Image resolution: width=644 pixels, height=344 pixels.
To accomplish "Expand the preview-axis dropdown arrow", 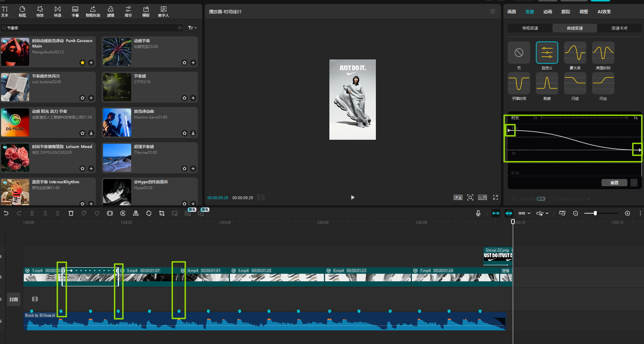I will (x=547, y=213).
